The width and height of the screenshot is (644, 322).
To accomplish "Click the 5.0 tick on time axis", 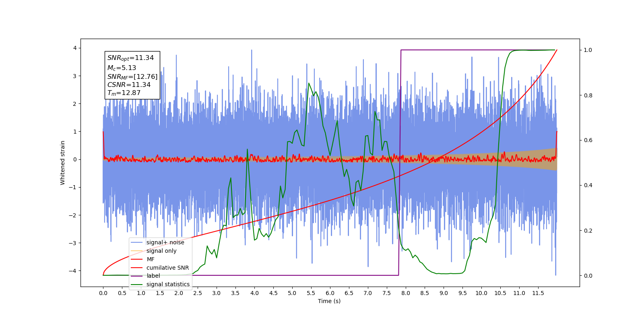I will (292, 293).
